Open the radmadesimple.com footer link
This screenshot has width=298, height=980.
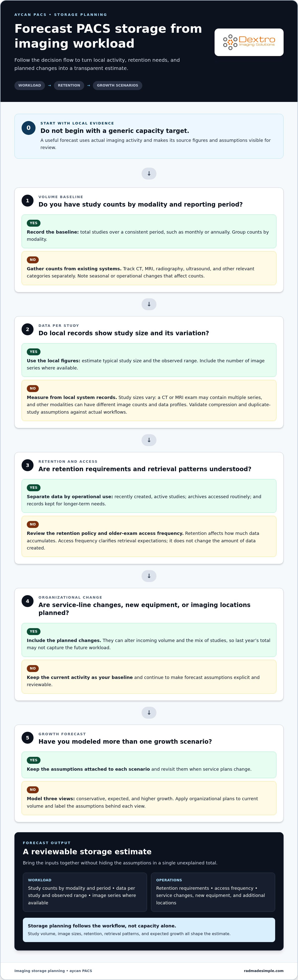tap(264, 971)
